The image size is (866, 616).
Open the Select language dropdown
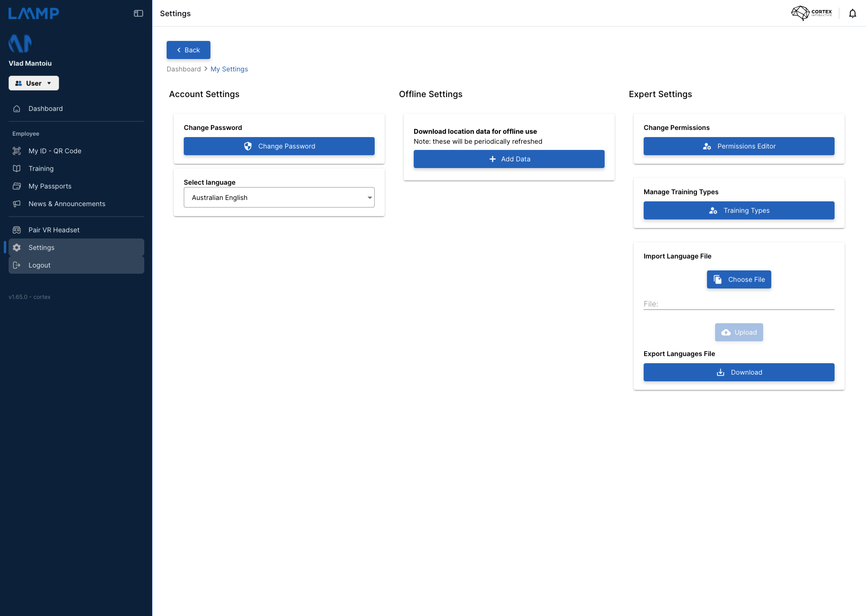tap(279, 198)
